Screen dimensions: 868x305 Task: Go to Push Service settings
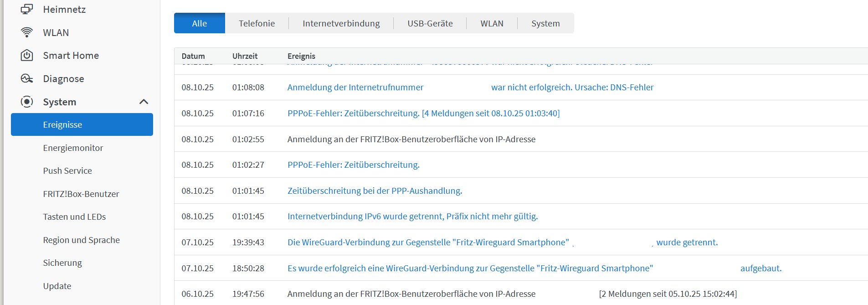(x=67, y=171)
